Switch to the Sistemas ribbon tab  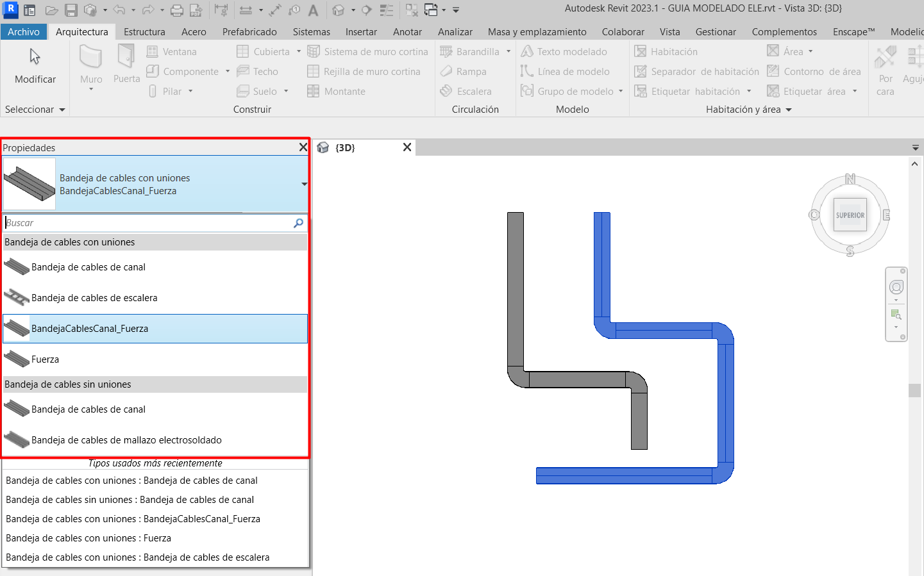312,31
